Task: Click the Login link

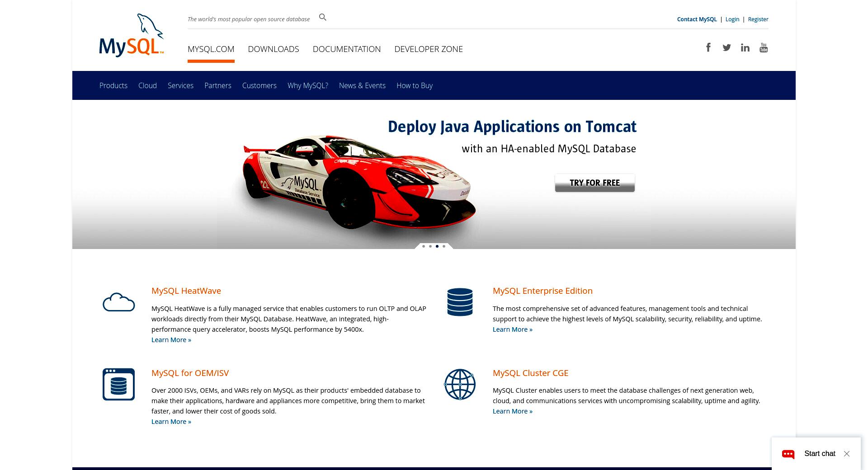Action: click(732, 19)
